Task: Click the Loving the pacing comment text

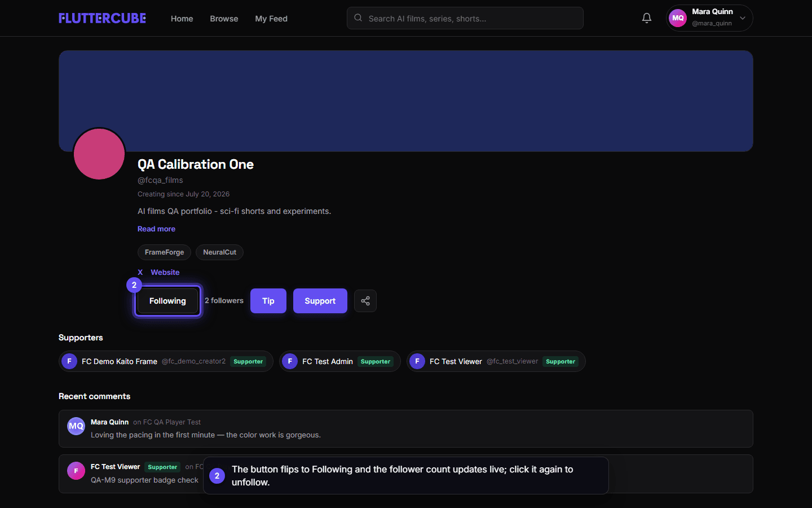Action: click(206, 435)
